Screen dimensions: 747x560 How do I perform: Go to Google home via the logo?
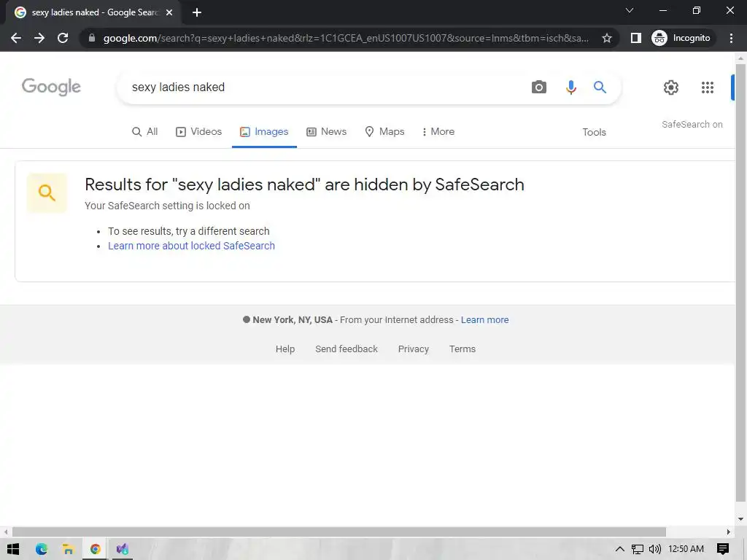(52, 87)
